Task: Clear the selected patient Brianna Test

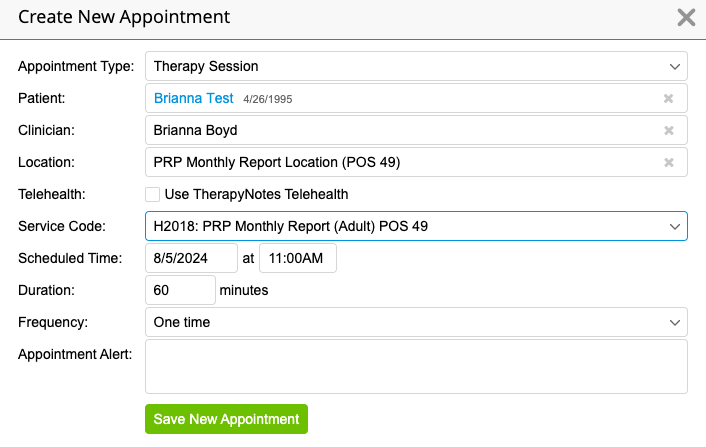Action: [669, 99]
